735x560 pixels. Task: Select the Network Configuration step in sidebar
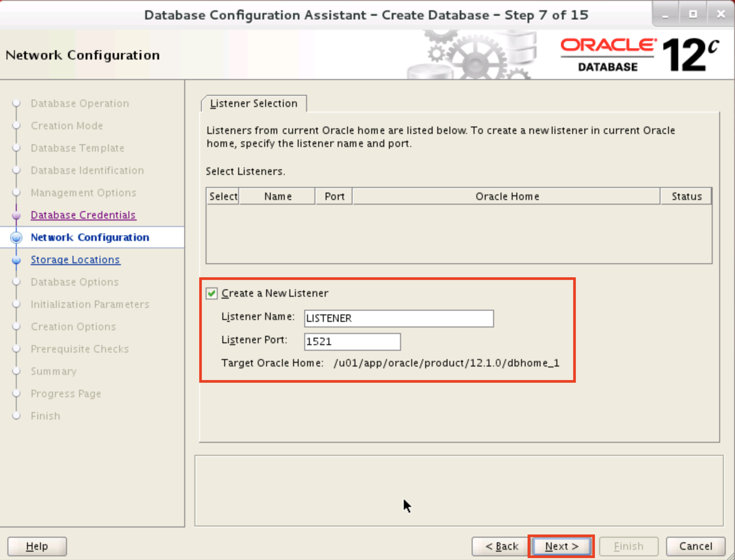pos(90,237)
